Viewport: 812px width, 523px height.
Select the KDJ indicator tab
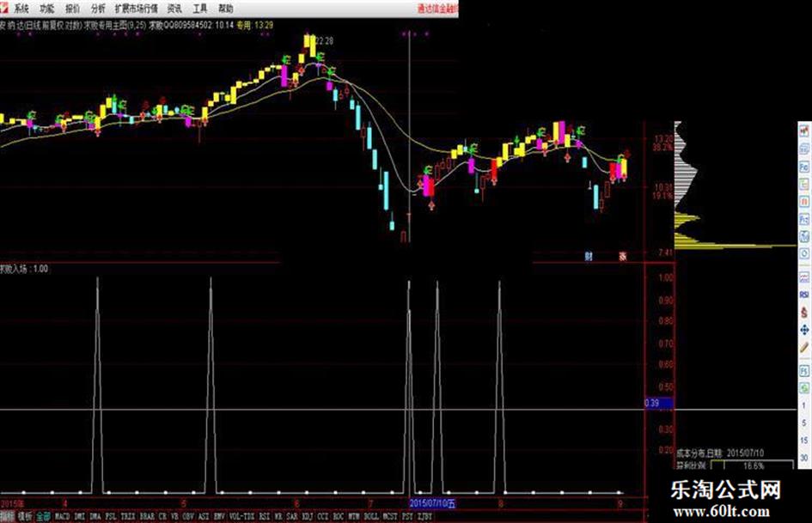pos(308,516)
